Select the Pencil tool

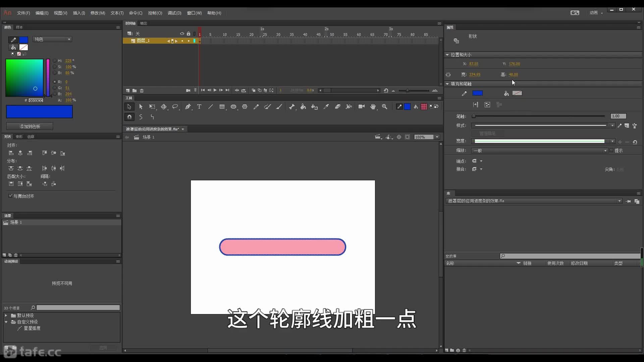(256, 107)
